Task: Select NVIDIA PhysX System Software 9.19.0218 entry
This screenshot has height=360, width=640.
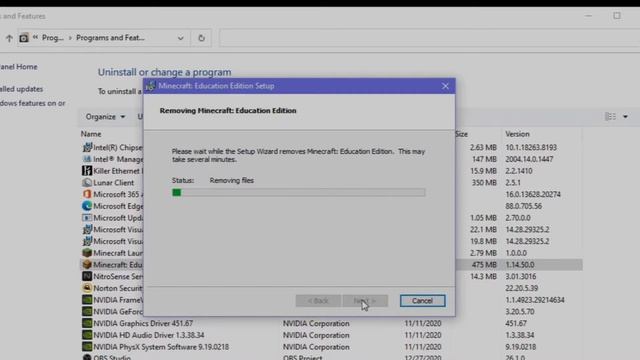Action: coord(161,347)
